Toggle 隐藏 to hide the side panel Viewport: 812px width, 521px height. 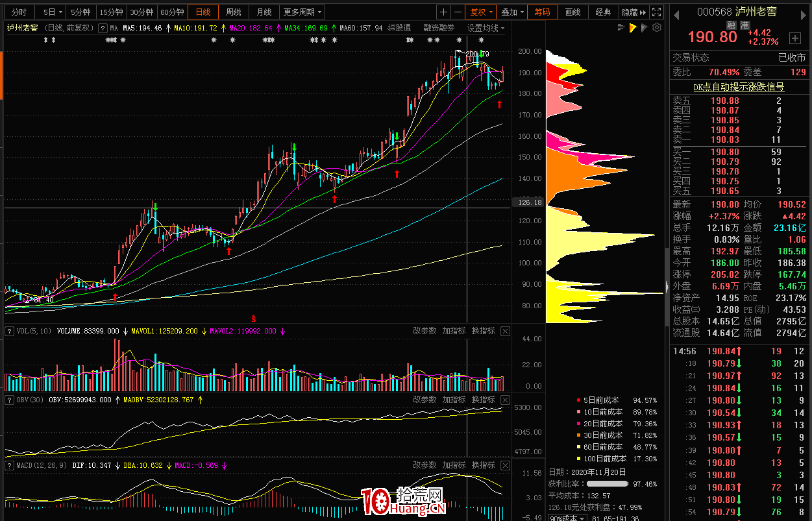pyautogui.click(x=634, y=12)
